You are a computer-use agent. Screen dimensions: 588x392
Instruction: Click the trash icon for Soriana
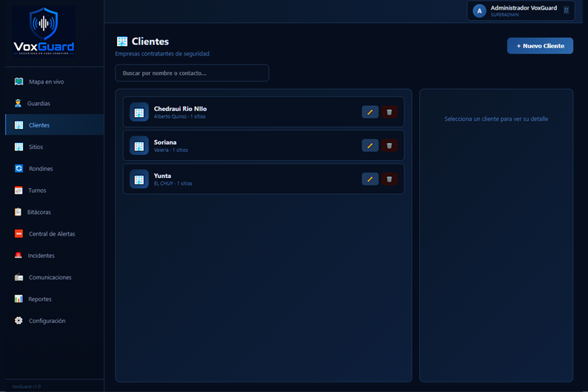click(x=390, y=145)
